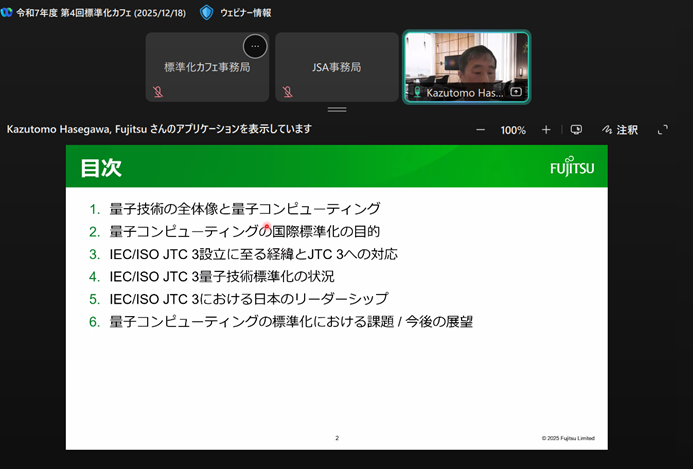Screen dimensions: 693x469
Task: Click the Webex logo icon in title bar
Action: coord(7,12)
